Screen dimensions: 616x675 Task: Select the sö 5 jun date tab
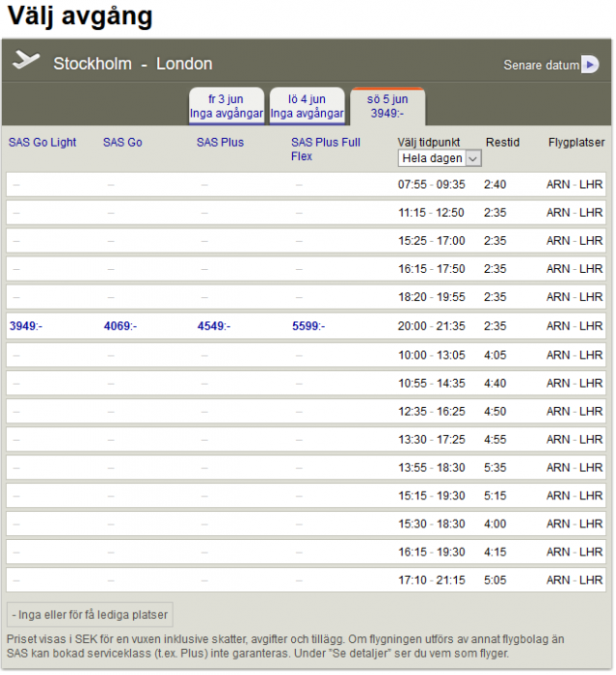tap(387, 106)
